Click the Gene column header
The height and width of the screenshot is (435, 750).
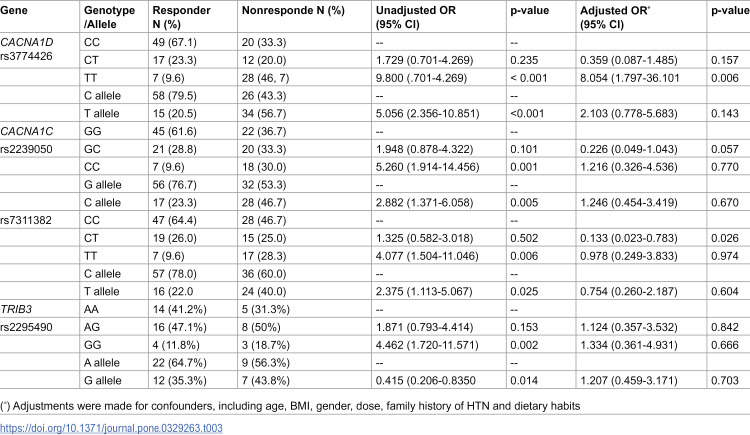tap(14, 11)
